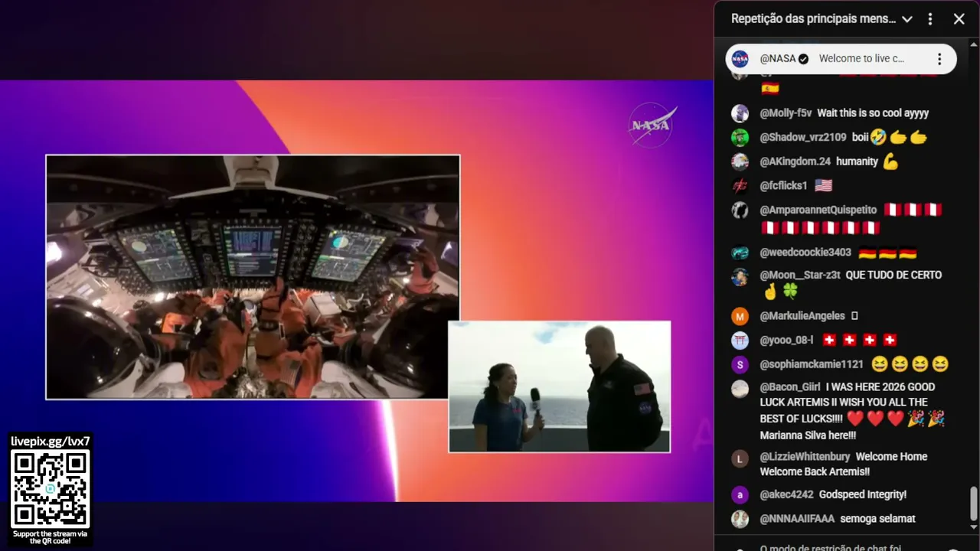The height and width of the screenshot is (551, 980).
Task: Click @AKingdom.24's profile avatar
Action: point(740,161)
